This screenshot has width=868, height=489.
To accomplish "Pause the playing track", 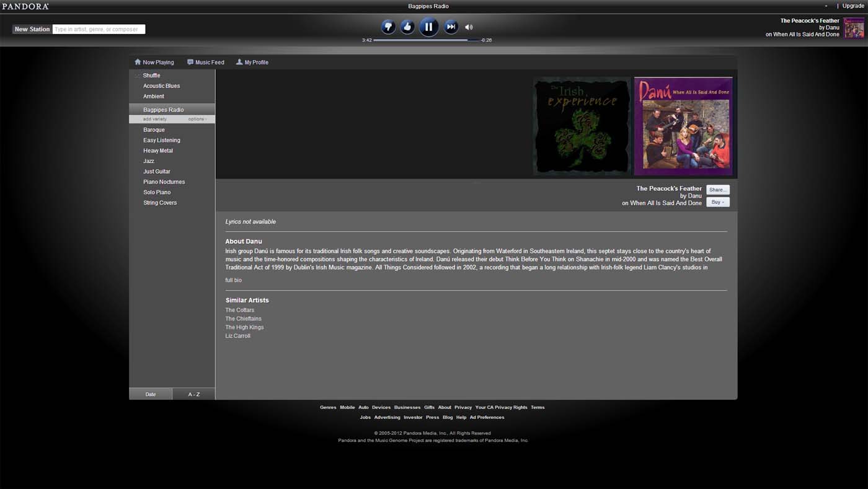I will (x=428, y=27).
